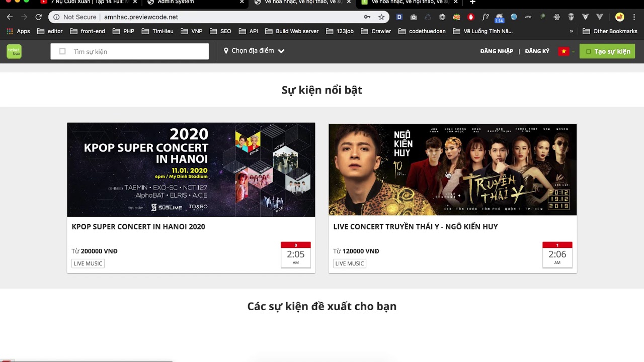Bookmark this page with the star icon
The width and height of the screenshot is (644, 362).
coord(381,17)
